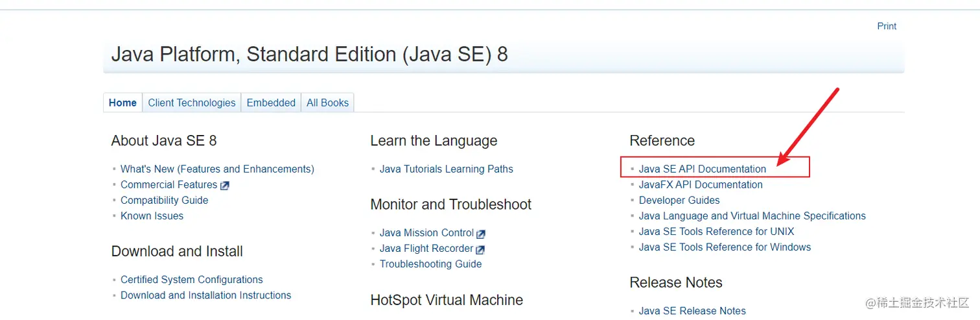Open Java SE Tools Reference for UNIX
This screenshot has width=980, height=320.
(716, 231)
